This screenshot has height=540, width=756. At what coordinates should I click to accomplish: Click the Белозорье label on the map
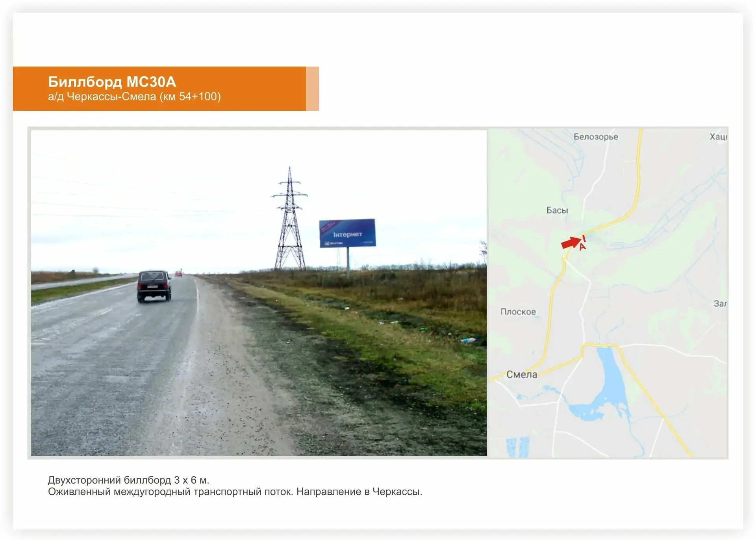596,137
